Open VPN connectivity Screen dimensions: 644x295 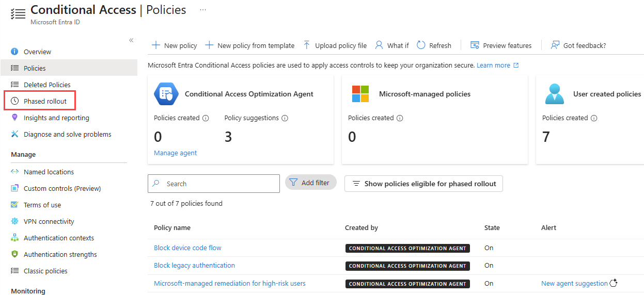click(x=49, y=221)
